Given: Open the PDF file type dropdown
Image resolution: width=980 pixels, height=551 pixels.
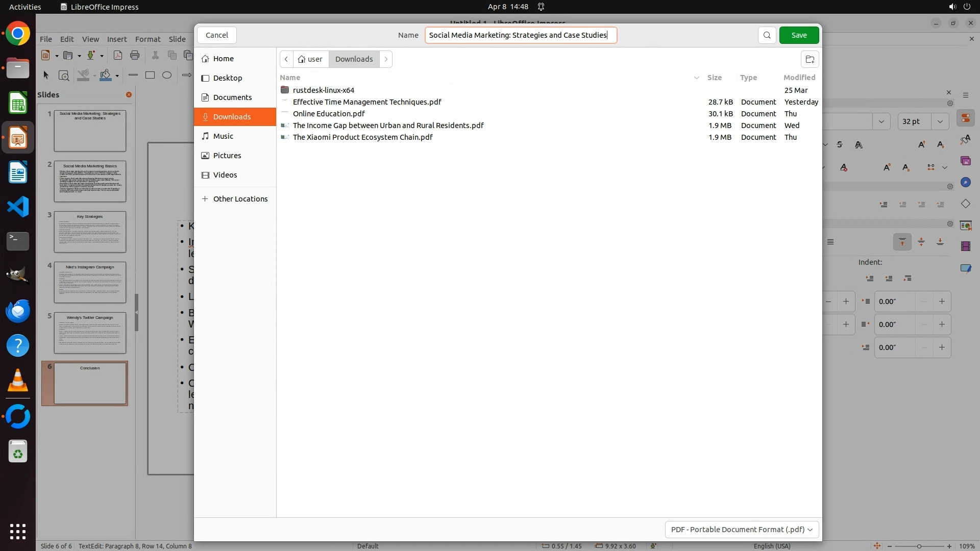Looking at the screenshot, I should pyautogui.click(x=742, y=529).
